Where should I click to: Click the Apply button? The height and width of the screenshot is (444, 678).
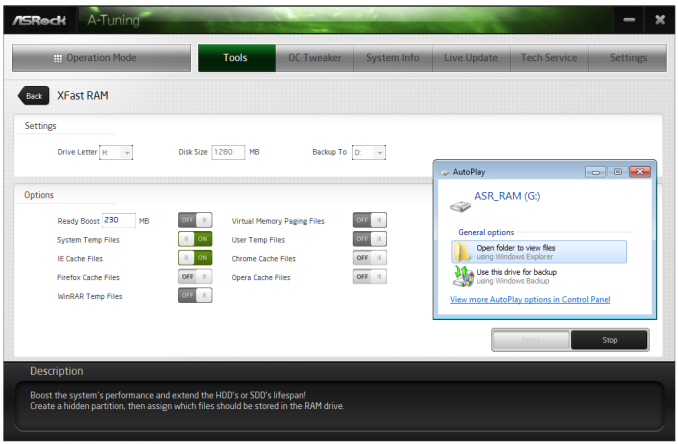[x=531, y=341]
